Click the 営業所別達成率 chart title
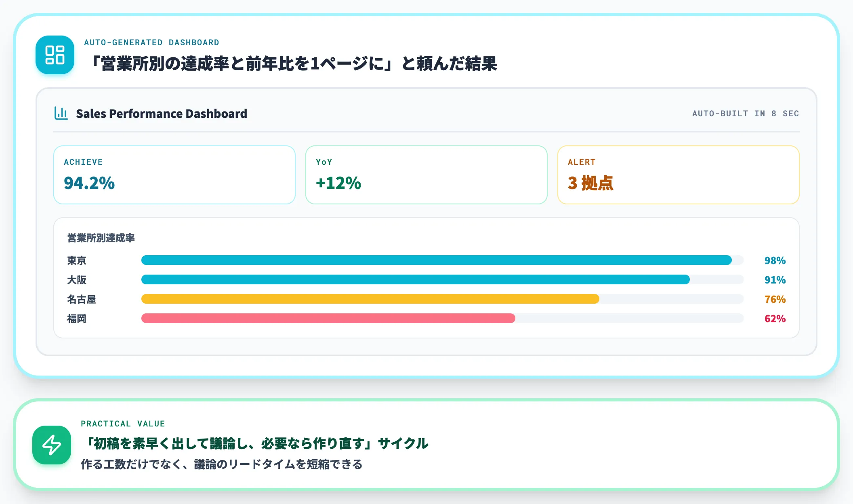This screenshot has width=853, height=504. [x=101, y=238]
